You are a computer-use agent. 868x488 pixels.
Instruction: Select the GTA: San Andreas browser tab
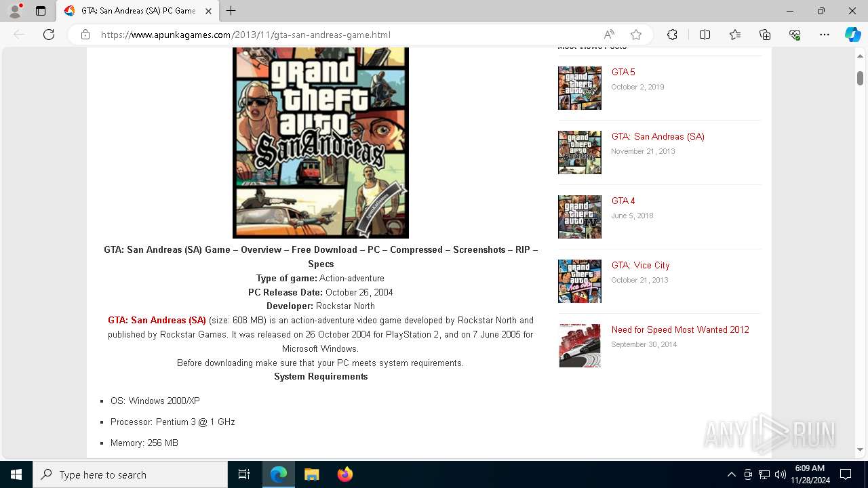pos(138,11)
